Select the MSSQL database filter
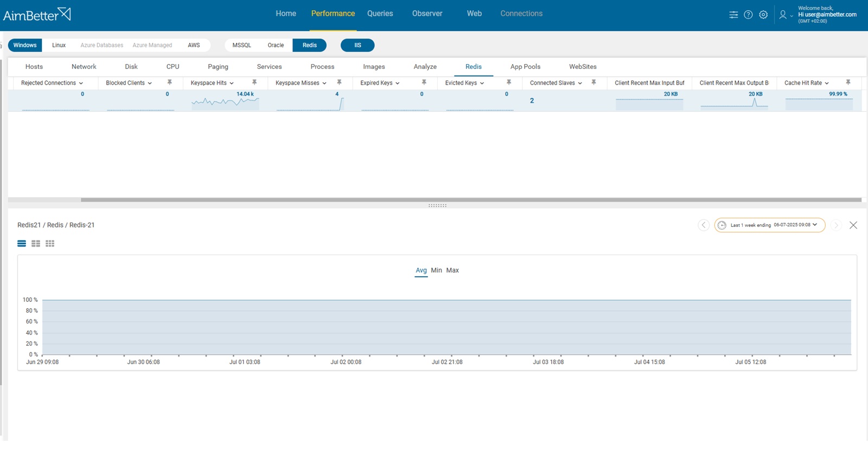The height and width of the screenshot is (462, 868). click(242, 45)
